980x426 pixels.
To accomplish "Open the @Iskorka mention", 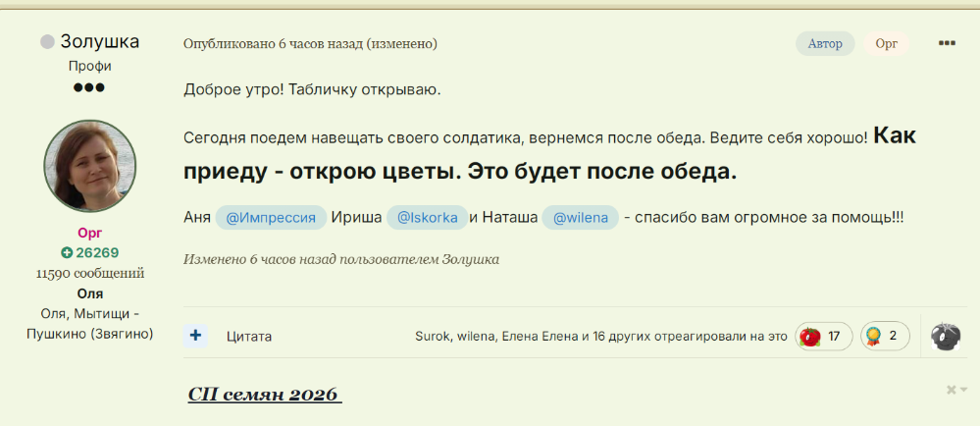I will [x=426, y=218].
